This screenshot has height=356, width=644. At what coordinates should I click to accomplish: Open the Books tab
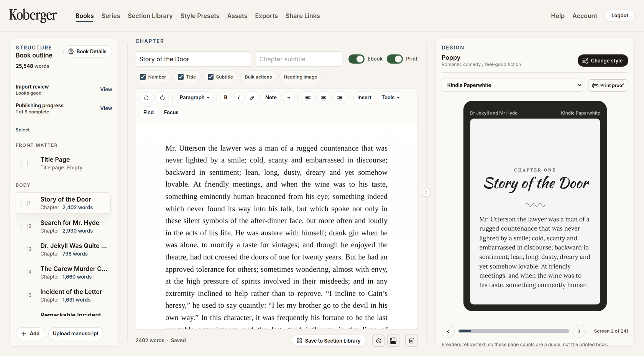85,16
